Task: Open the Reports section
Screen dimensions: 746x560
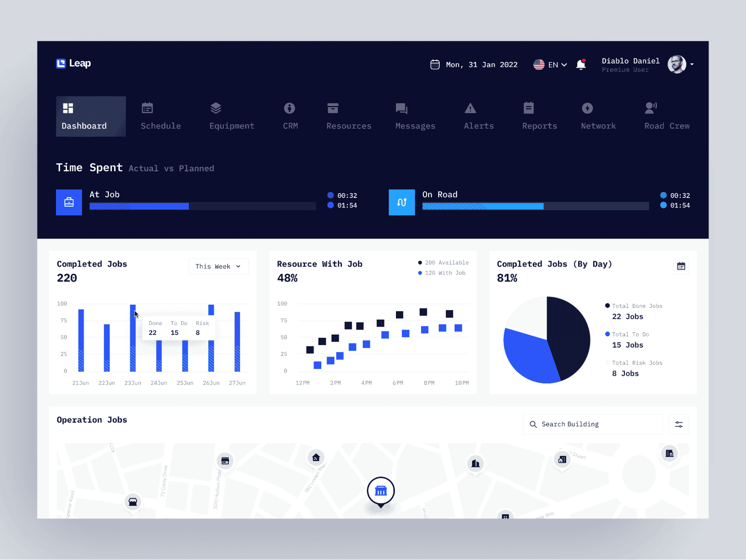Action: [x=538, y=115]
